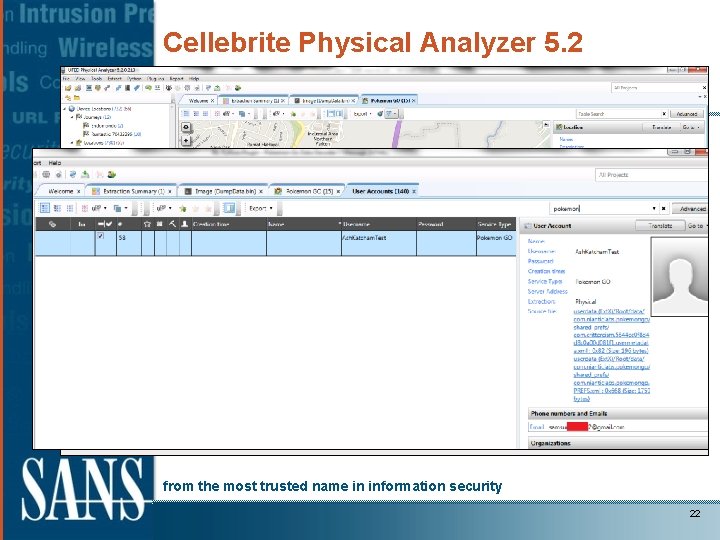720x540 pixels.
Task: Select the first table view mode icon
Action: tap(45, 208)
